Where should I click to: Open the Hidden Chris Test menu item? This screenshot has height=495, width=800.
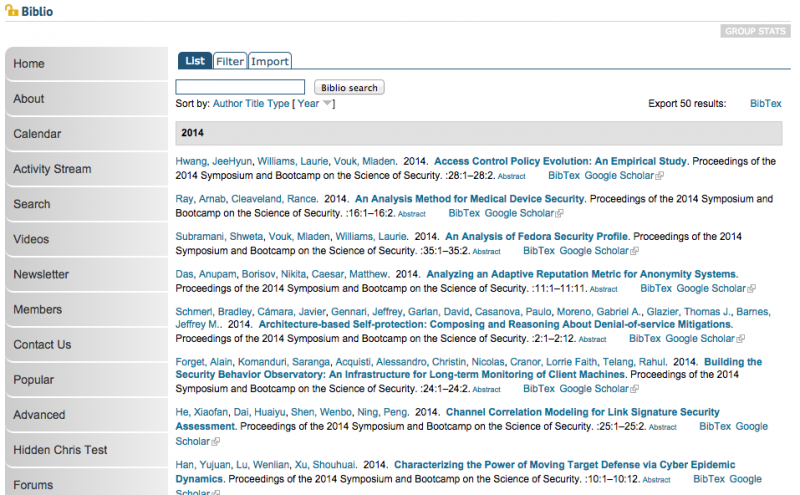click(x=60, y=450)
